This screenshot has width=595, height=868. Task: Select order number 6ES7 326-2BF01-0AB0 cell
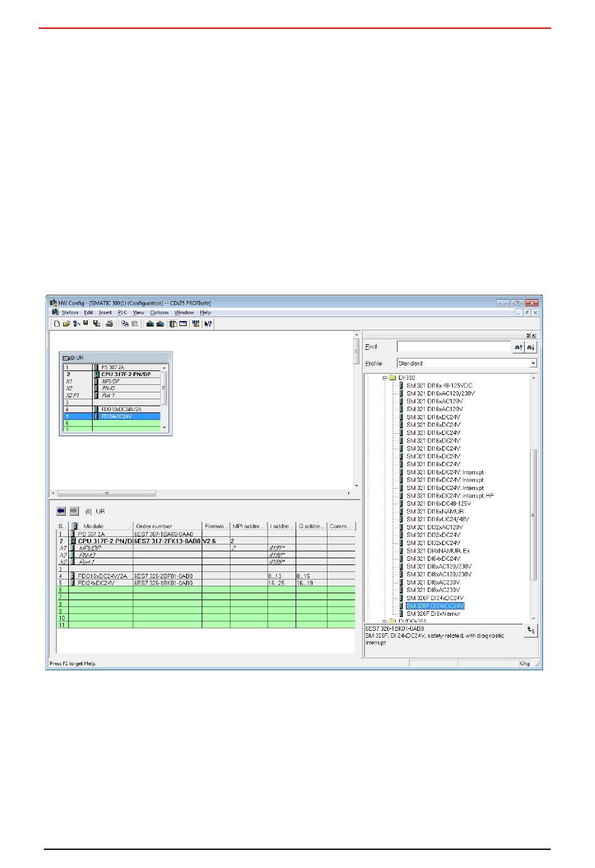click(x=167, y=576)
